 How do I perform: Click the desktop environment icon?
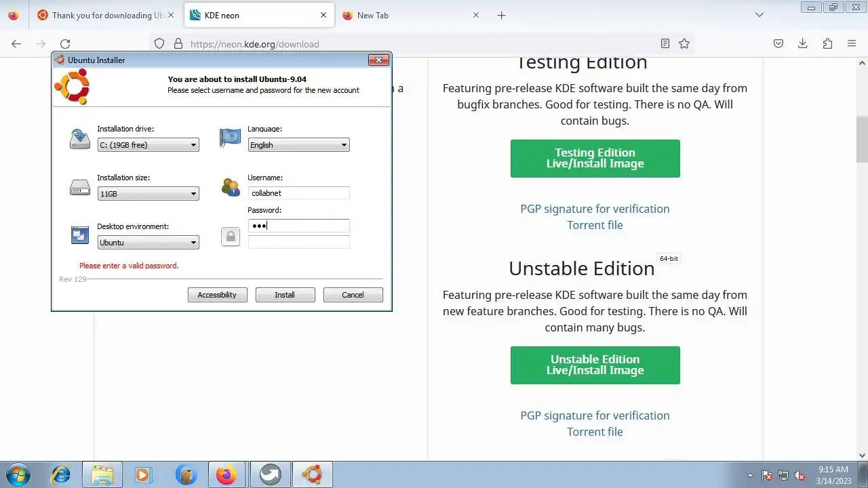(80, 236)
